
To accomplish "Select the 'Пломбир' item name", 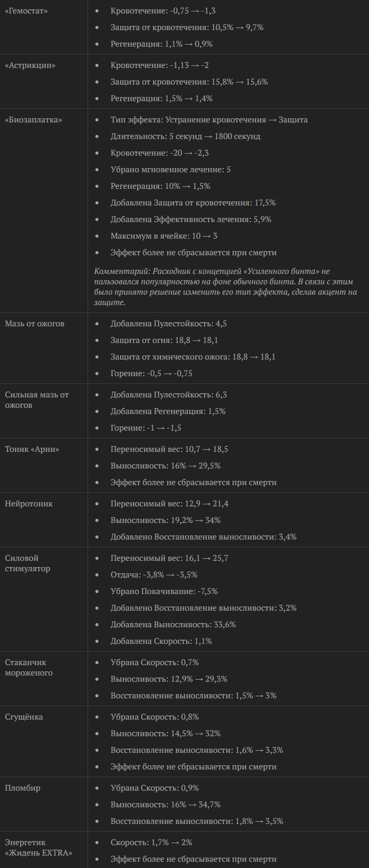I will (x=23, y=788).
